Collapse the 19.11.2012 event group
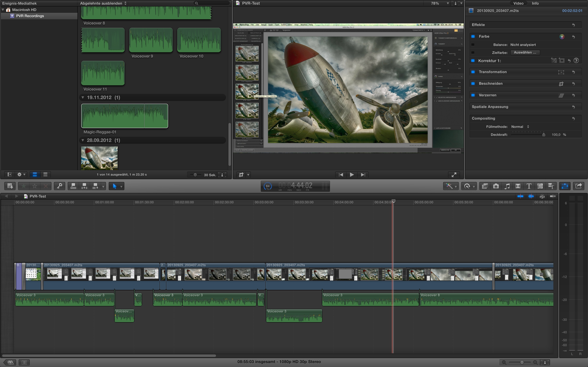 tap(83, 98)
